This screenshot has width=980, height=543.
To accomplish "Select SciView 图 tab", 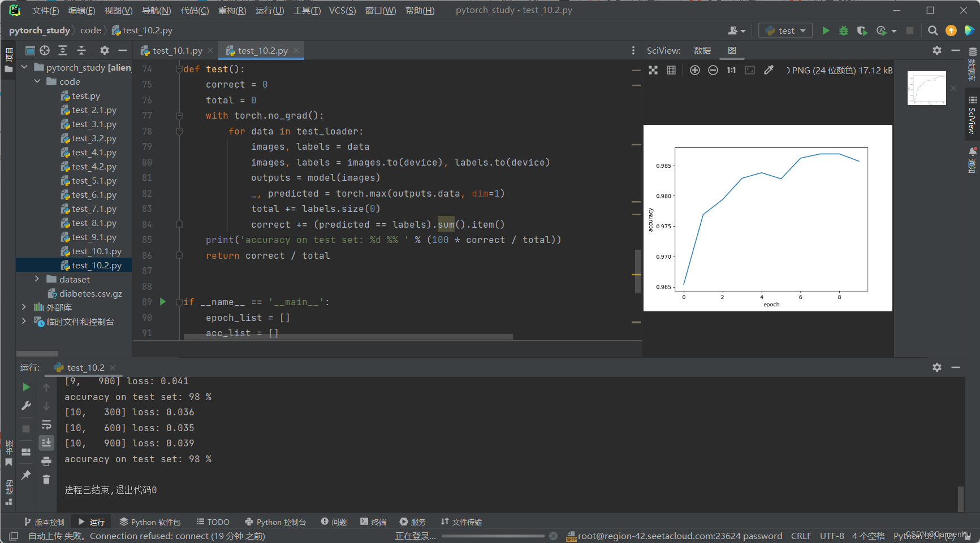I will (x=732, y=51).
